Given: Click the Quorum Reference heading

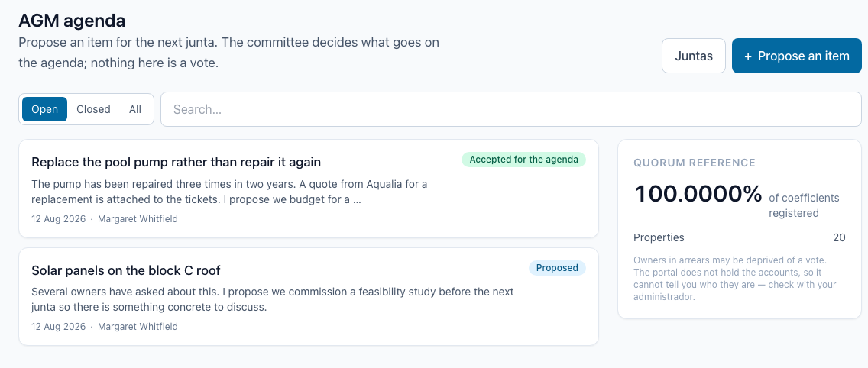Looking at the screenshot, I should coord(695,163).
